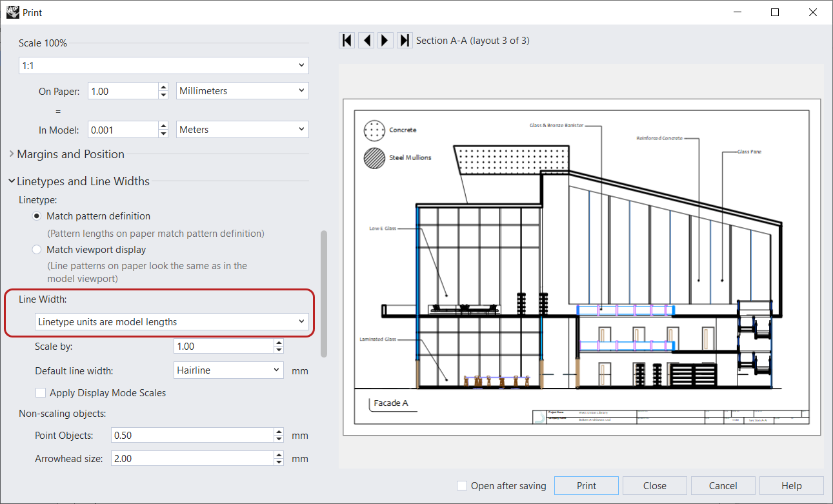
Task: Click the settings panel vertical scrollbar
Action: point(324,294)
